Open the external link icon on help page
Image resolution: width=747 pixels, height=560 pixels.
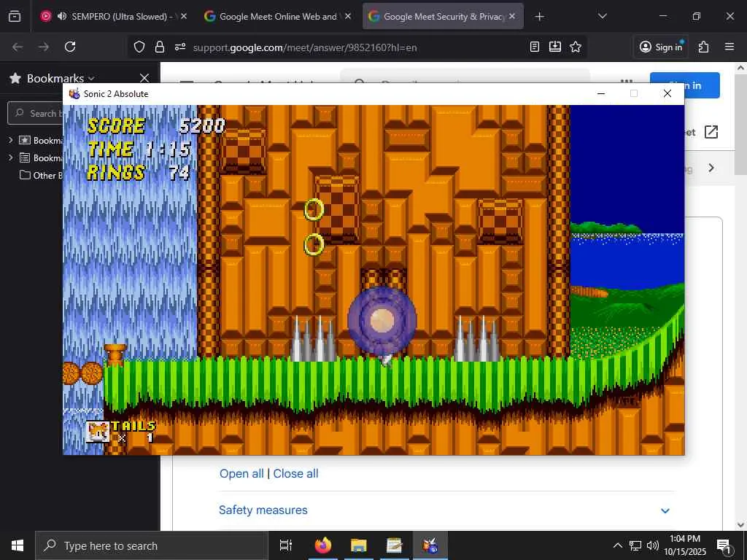click(x=711, y=132)
